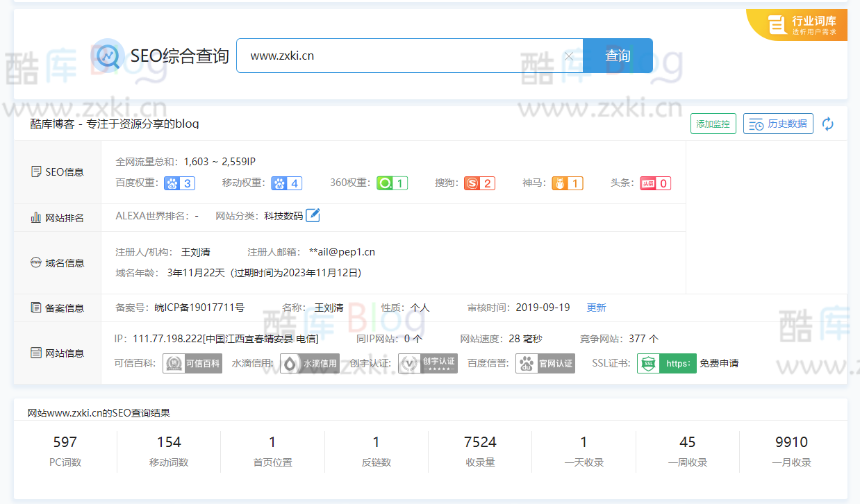Viewport: 860px width, 504px height.
Task: Click the Toutiao weight 0 badge
Action: click(x=655, y=183)
